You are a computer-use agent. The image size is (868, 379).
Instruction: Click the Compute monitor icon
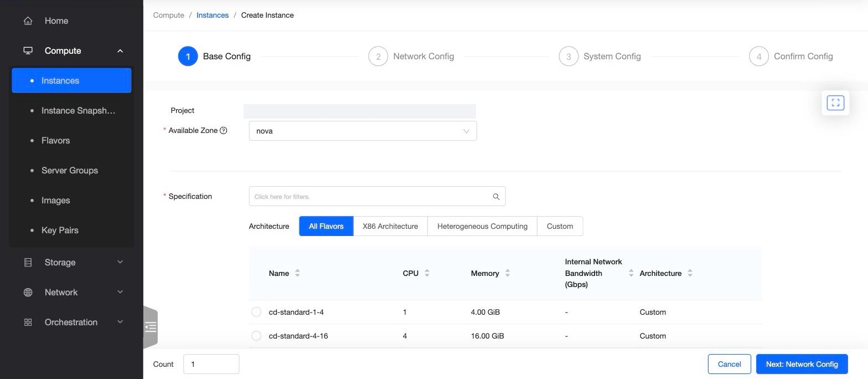(x=28, y=51)
